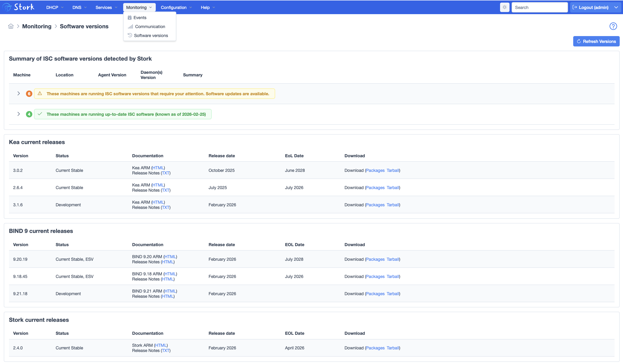
Task: Click the Stork logo icon
Action: point(7,7)
